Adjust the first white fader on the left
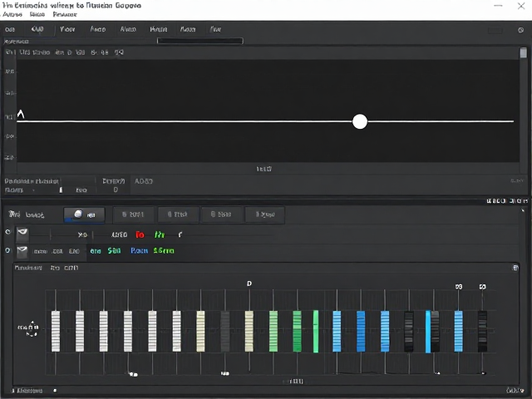Image resolution: width=532 pixels, height=399 pixels. tap(56, 331)
